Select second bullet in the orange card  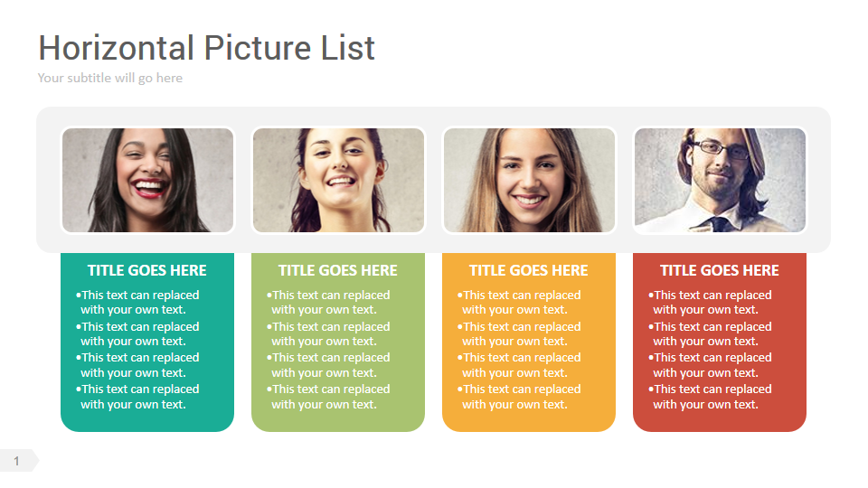point(521,334)
